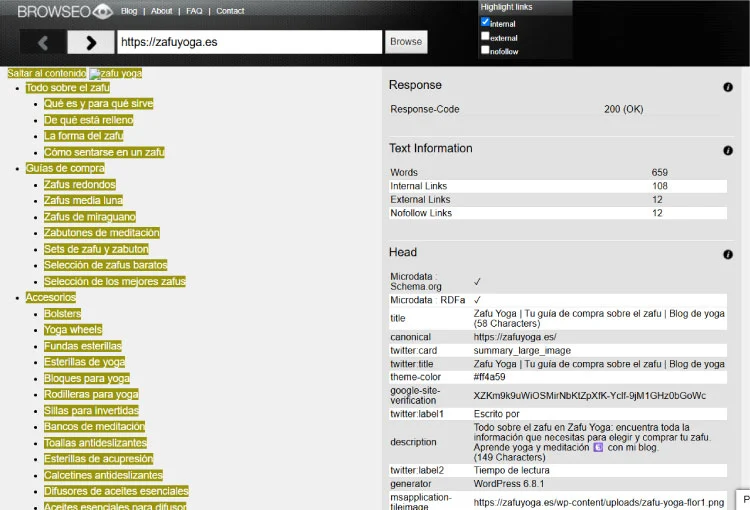Open the 'Zafus redondos' link
This screenshot has height=510, width=750.
pyautogui.click(x=80, y=185)
